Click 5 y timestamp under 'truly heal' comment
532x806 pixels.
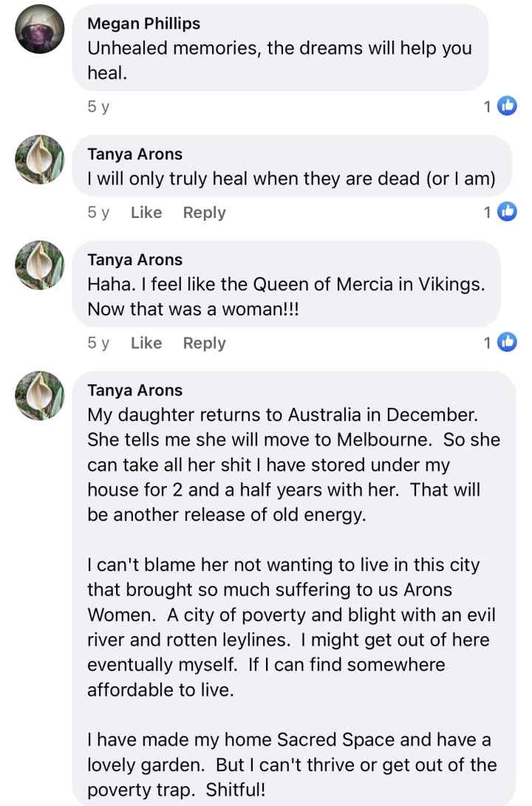coord(98,213)
